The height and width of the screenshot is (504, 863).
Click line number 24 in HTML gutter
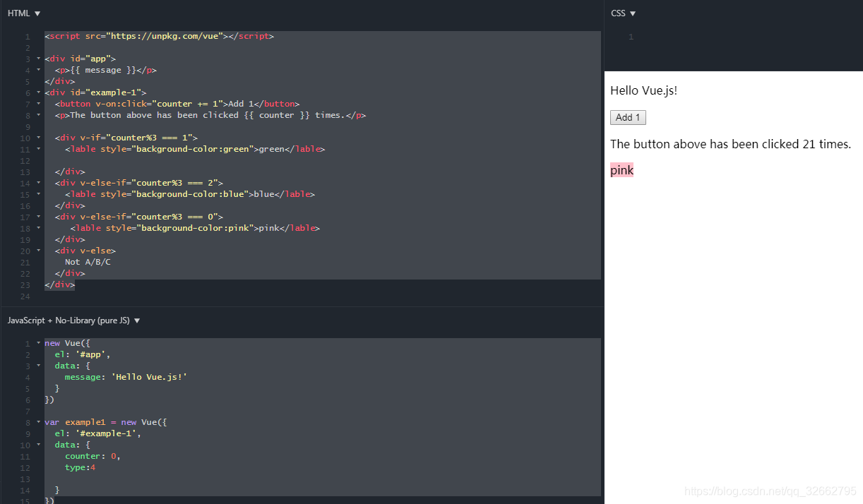pyautogui.click(x=26, y=296)
